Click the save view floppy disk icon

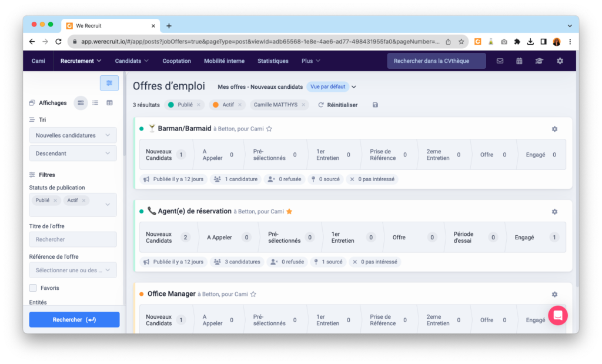coord(375,105)
